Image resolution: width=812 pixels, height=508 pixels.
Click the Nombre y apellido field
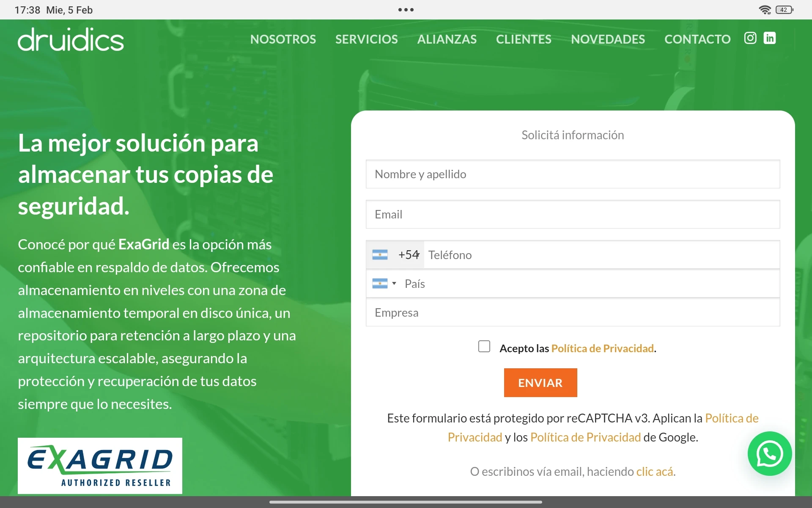click(573, 174)
